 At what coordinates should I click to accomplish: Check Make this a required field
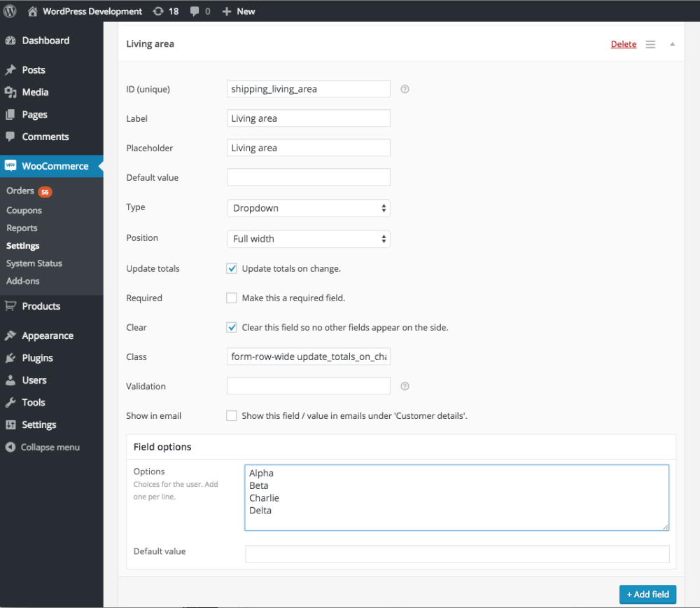pos(231,298)
